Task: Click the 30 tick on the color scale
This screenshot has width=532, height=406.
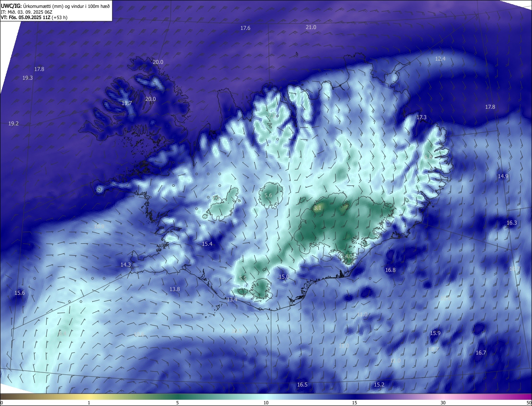Action: click(443, 403)
